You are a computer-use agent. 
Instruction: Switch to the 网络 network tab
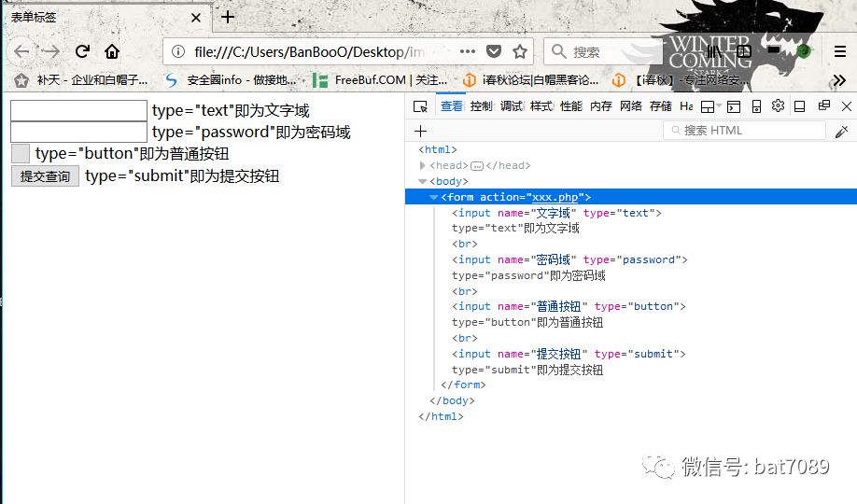point(631,106)
